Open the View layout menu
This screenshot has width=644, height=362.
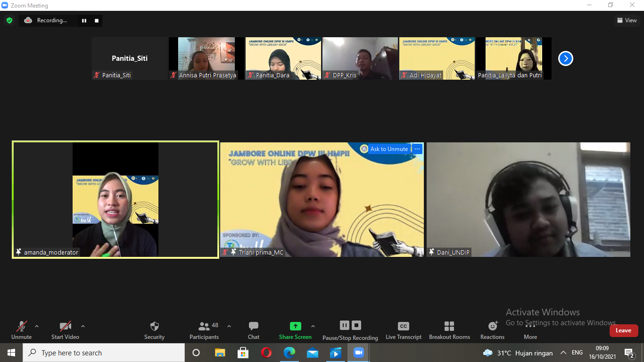(x=627, y=20)
